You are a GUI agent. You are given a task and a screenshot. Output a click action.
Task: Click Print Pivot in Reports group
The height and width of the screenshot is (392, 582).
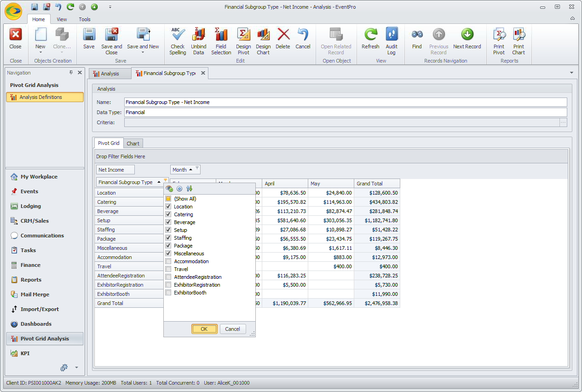click(x=499, y=41)
